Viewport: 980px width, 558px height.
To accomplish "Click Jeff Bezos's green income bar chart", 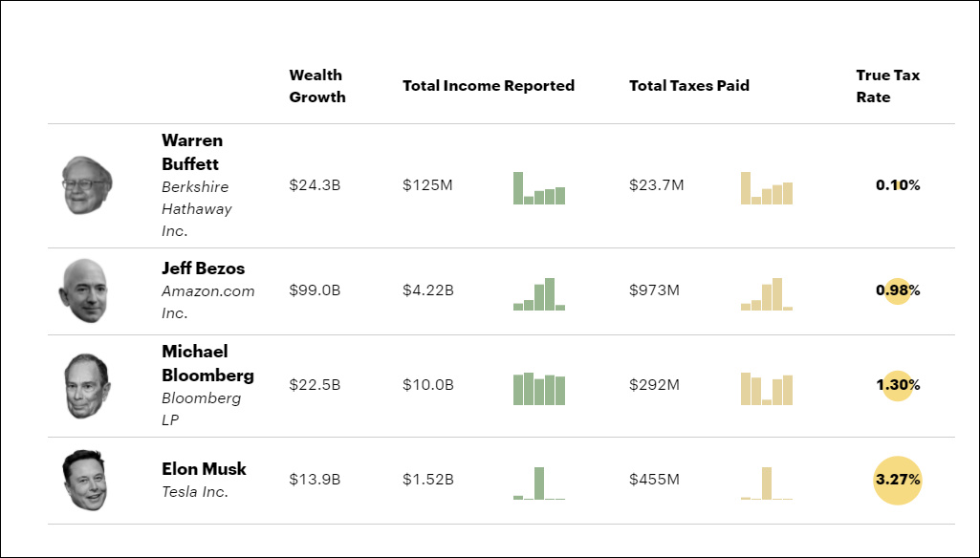I will pos(539,295).
